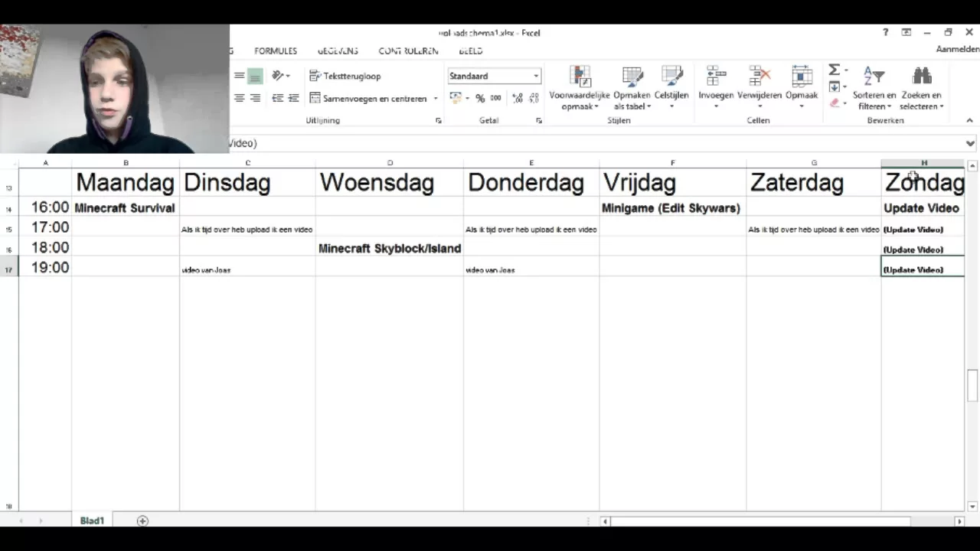Select the 18:00 time cell
Screen dimensions: 980x551
(x=45, y=247)
